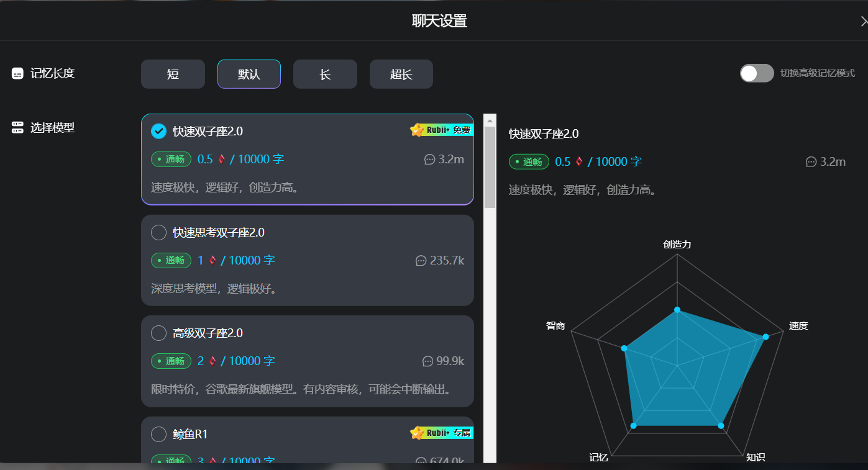Click chat bubble icon in right detail panel

[x=811, y=162]
